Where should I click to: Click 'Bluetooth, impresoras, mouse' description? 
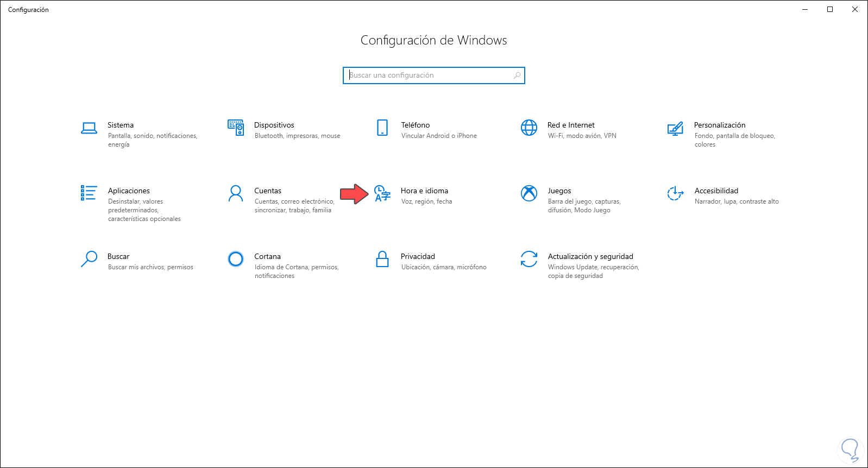[x=298, y=136]
